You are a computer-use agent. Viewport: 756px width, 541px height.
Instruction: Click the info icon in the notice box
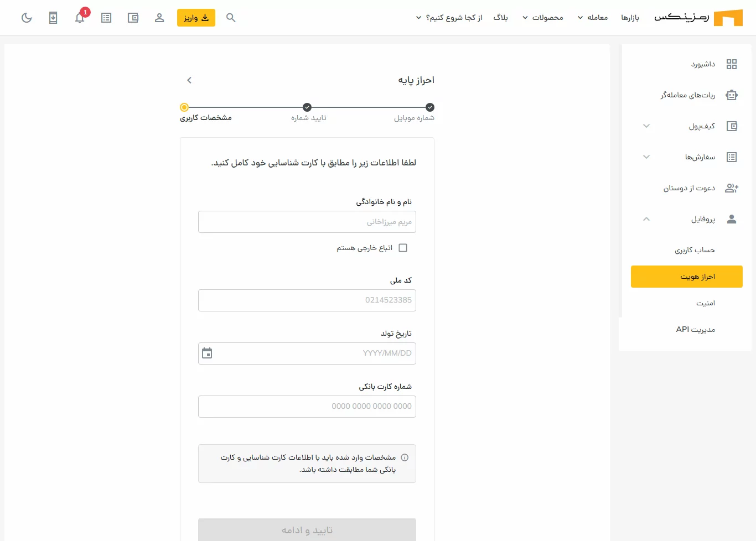pos(405,457)
